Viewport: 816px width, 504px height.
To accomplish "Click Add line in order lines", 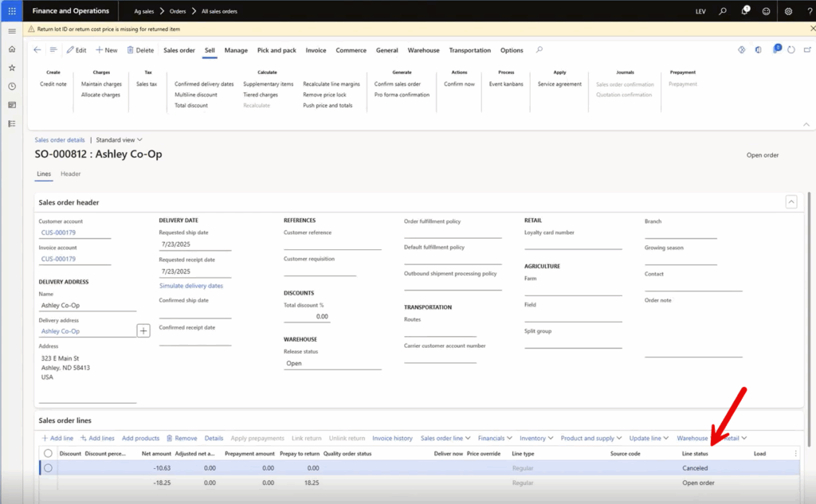I will (x=57, y=439).
